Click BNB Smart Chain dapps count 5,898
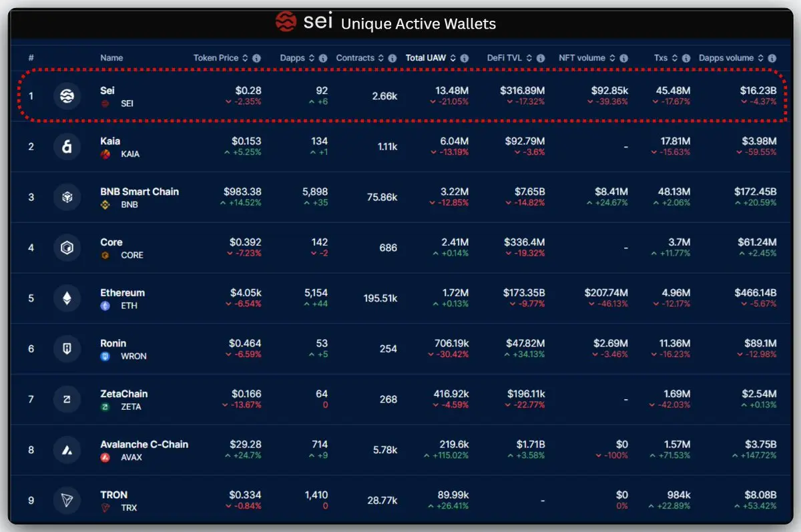This screenshot has height=532, width=801. click(315, 192)
